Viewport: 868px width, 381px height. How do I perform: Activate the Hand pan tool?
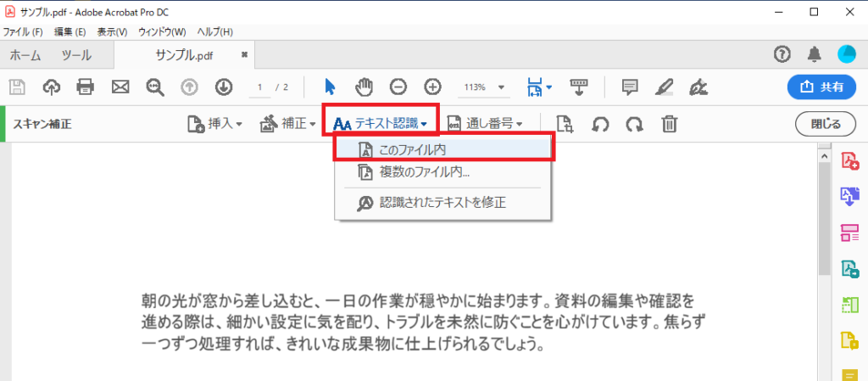tap(364, 87)
